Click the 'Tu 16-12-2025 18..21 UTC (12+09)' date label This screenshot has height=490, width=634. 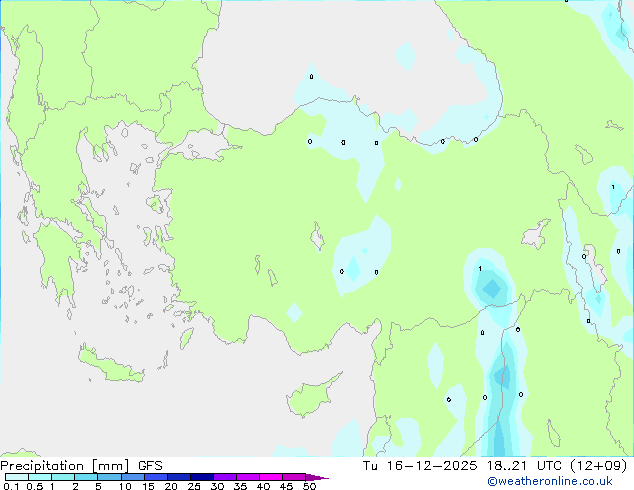[495, 466]
